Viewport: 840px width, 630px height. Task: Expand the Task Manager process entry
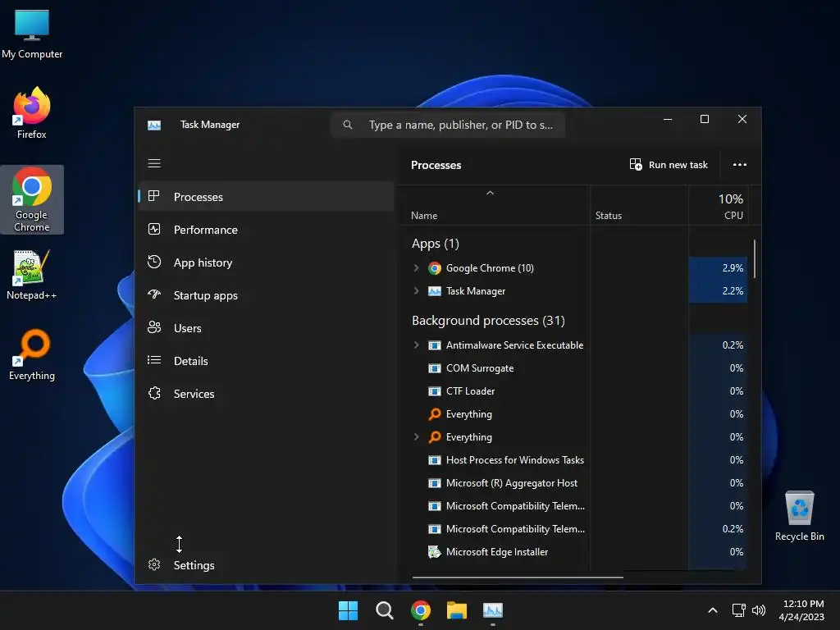(x=416, y=291)
